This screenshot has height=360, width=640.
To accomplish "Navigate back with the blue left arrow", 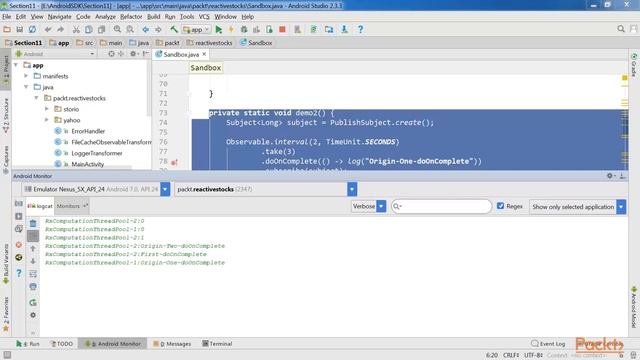I will tap(146, 29).
